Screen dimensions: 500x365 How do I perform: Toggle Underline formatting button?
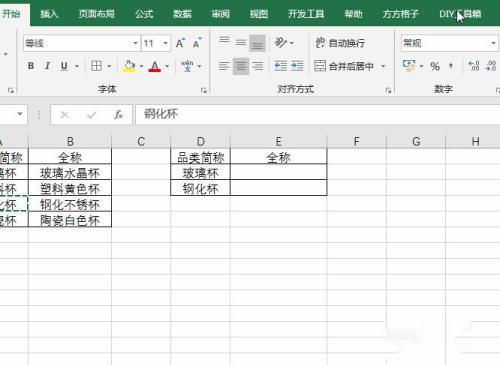click(64, 66)
